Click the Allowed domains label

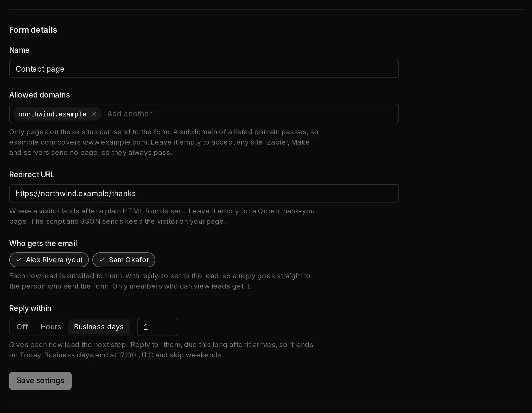[x=40, y=95]
